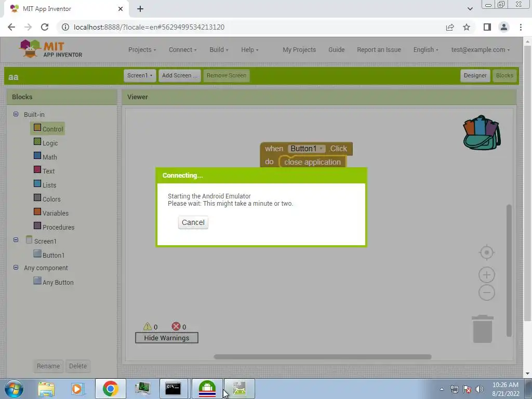Image resolution: width=532 pixels, height=399 pixels.
Task: Switch to Designer view
Action: (x=475, y=75)
